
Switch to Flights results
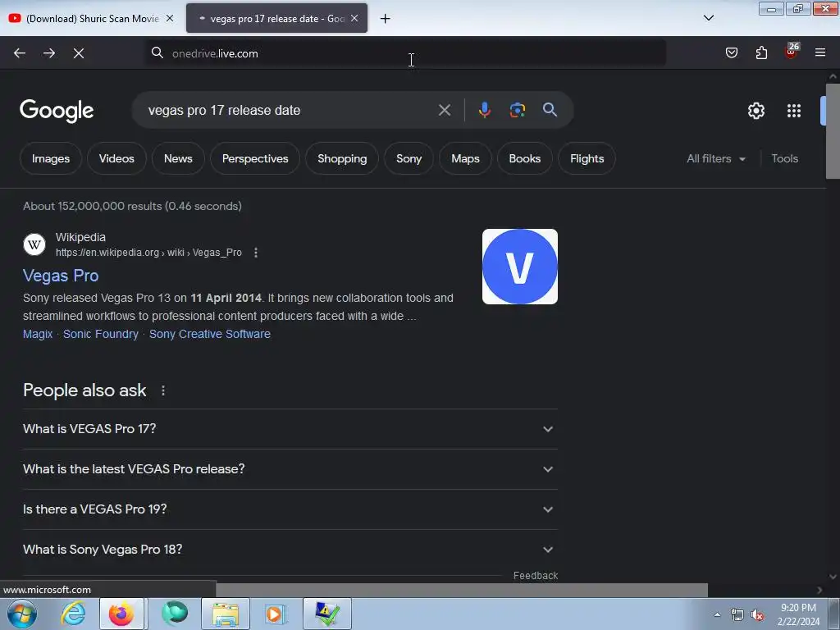[587, 158]
